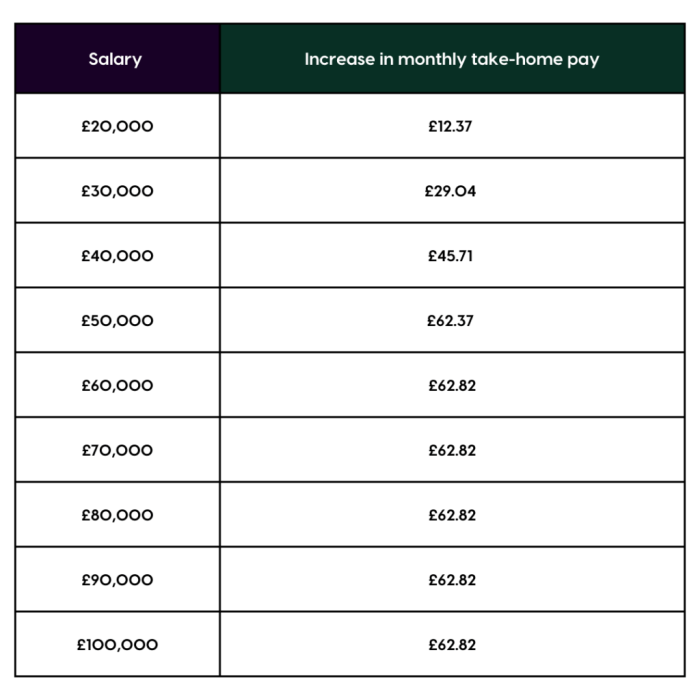Click the £90,000 salary cell

pos(117,580)
